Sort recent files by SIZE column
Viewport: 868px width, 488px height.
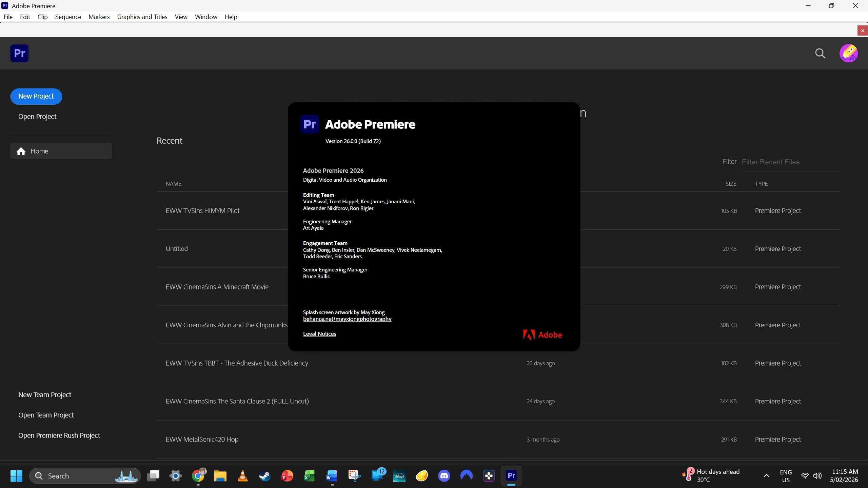pyautogui.click(x=731, y=184)
